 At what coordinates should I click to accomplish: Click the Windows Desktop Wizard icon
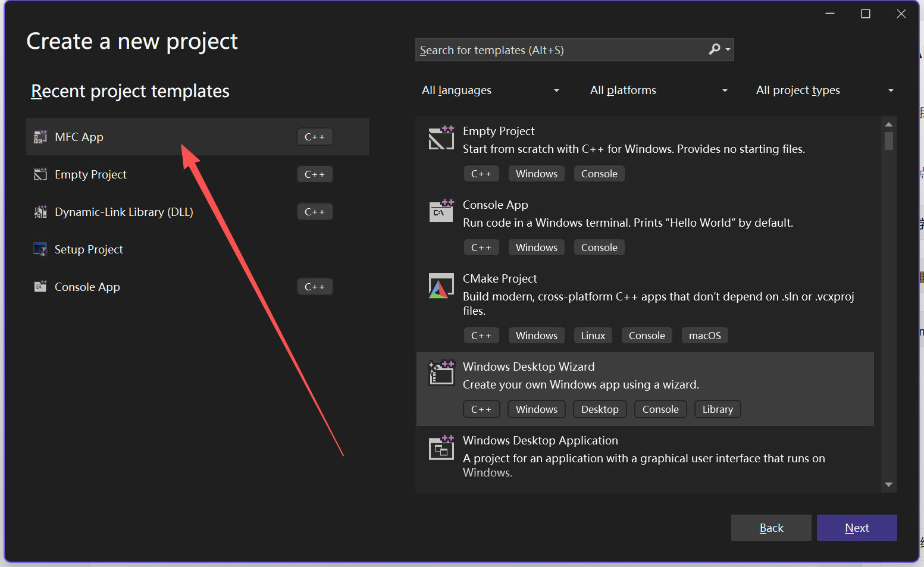coord(441,373)
